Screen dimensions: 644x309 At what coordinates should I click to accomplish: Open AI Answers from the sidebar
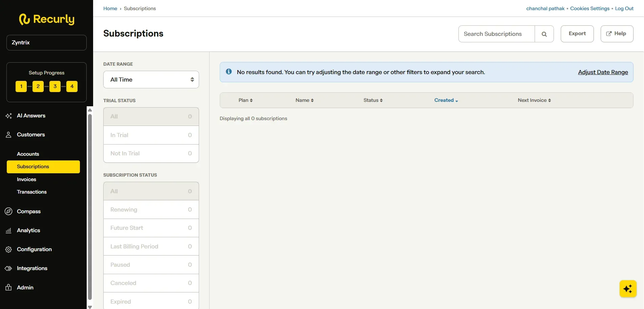coord(31,115)
